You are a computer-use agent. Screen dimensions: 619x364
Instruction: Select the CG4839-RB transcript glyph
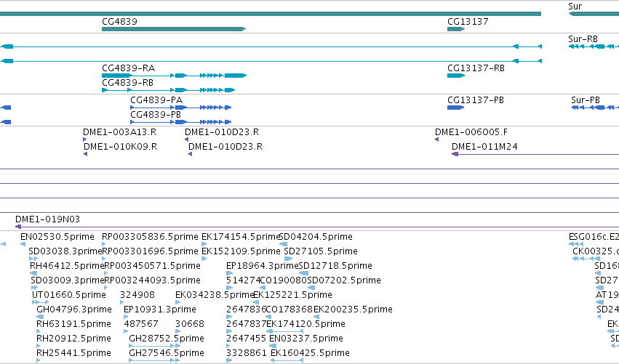(169, 90)
